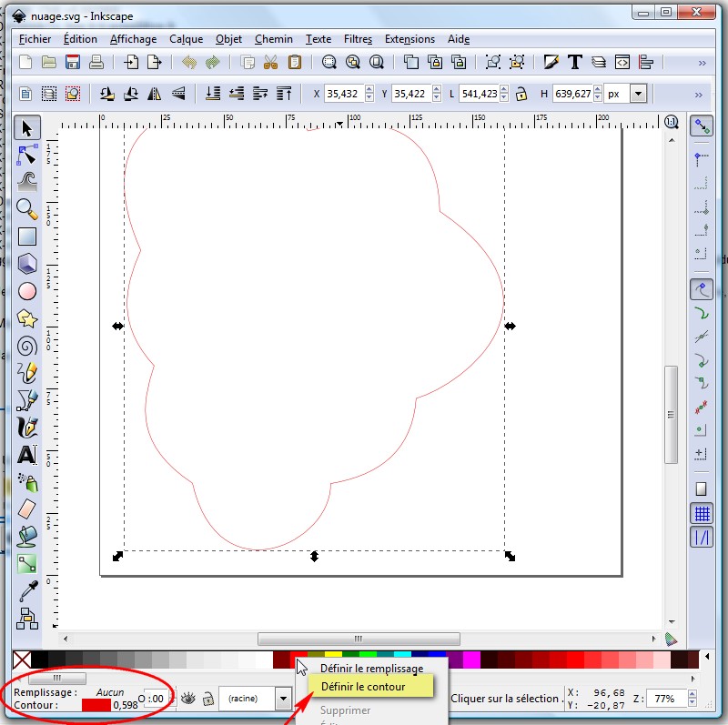The width and height of the screenshot is (728, 725).
Task: Click the Undo arrow icon
Action: (x=189, y=62)
